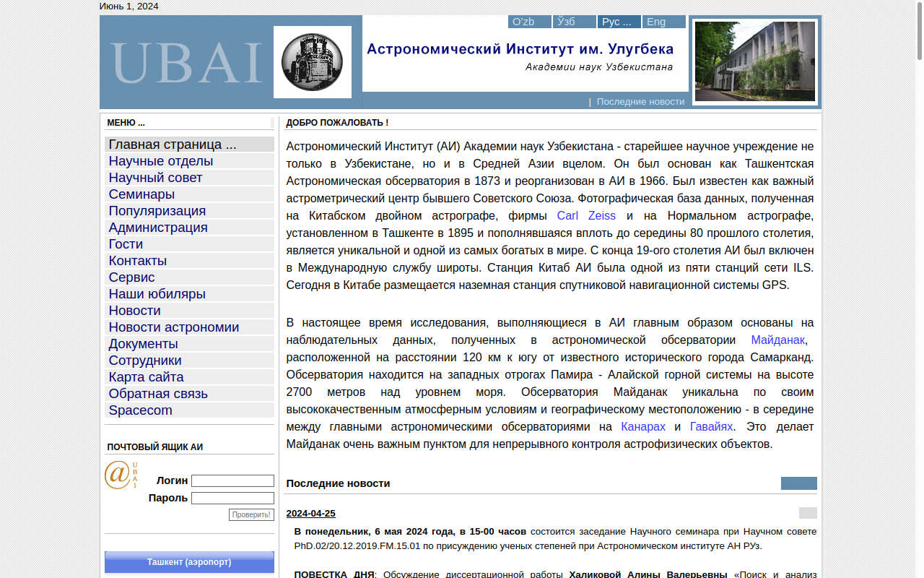Click grey button beside 2024-04-25 date
The height and width of the screenshot is (578, 924).
(x=808, y=513)
